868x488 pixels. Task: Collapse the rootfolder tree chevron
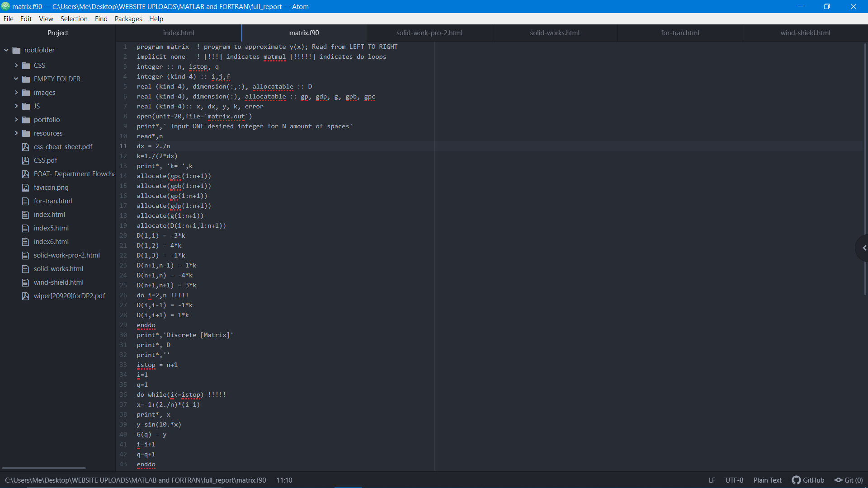pos(6,50)
